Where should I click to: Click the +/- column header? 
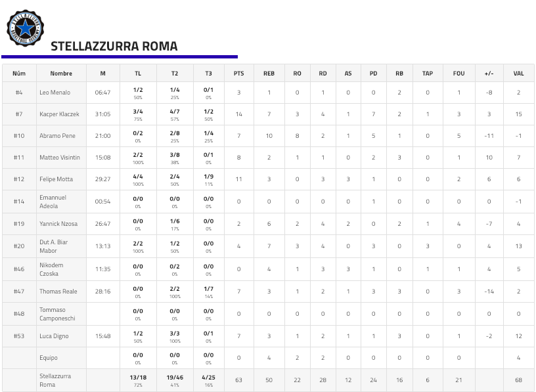pyautogui.click(x=489, y=73)
